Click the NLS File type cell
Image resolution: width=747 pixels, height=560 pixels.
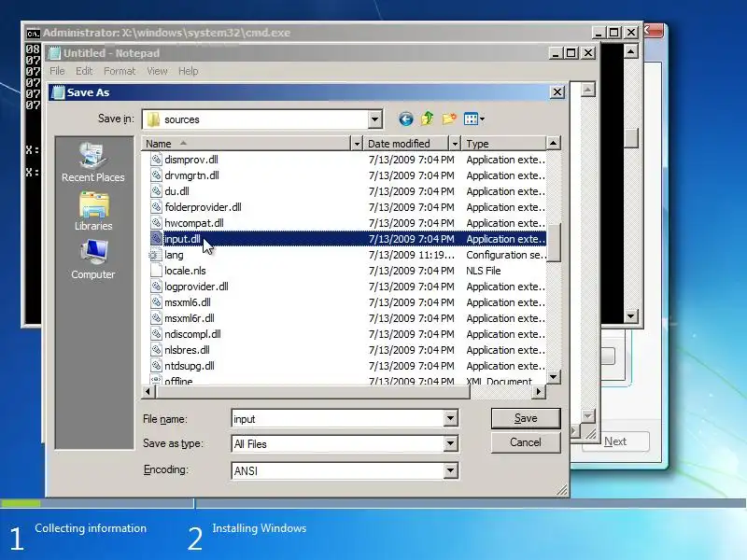[484, 271]
